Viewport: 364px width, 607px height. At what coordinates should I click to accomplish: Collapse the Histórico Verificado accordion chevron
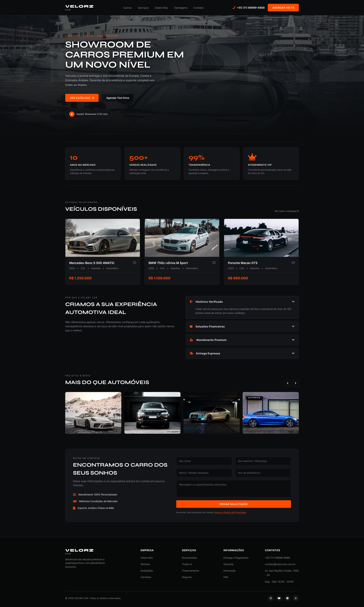pyautogui.click(x=293, y=302)
